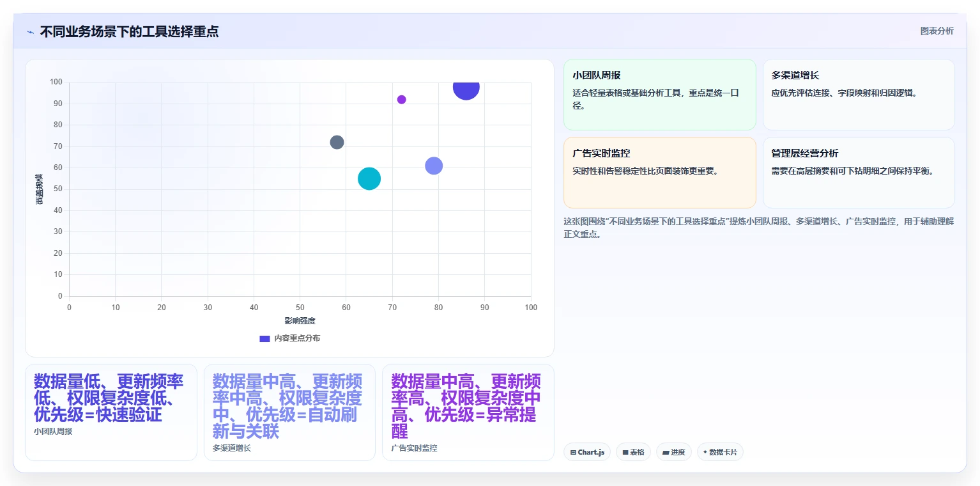980x486 pixels.
Task: Click the gray bubble on chart
Action: pos(337,142)
